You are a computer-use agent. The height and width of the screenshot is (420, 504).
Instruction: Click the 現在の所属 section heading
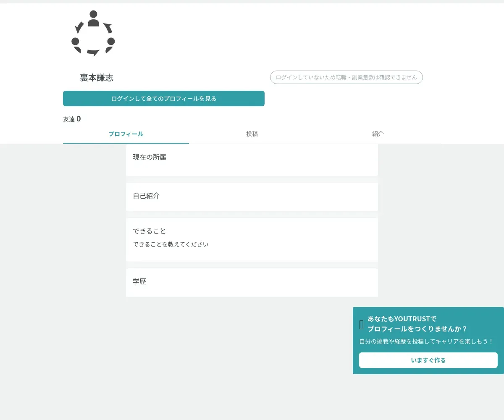pos(150,157)
